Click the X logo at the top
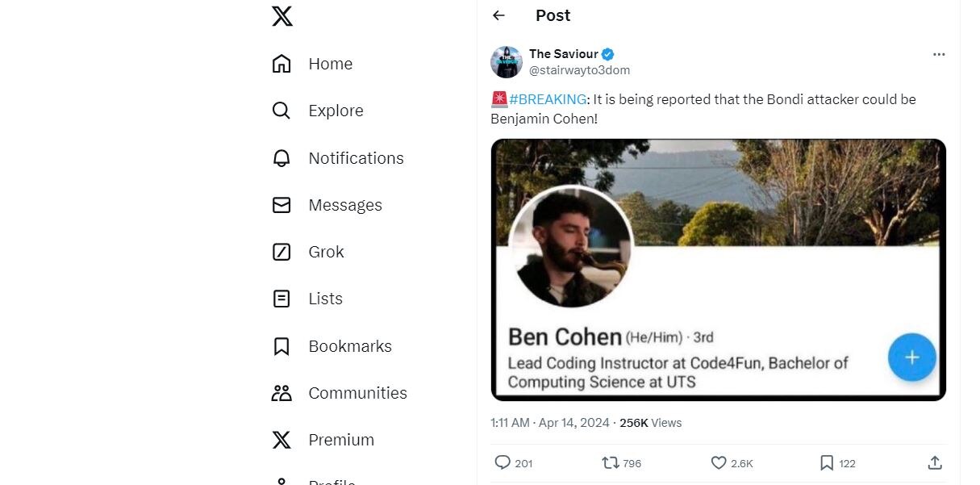 [x=281, y=15]
